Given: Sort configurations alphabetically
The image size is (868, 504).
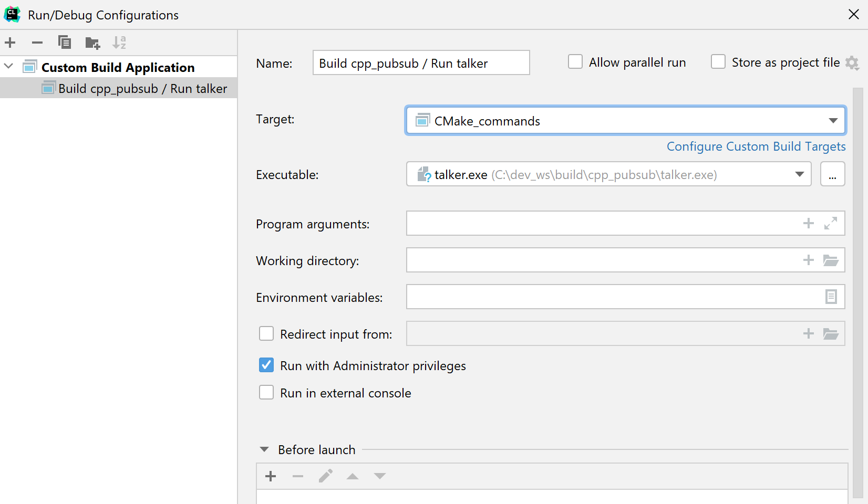Looking at the screenshot, I should click(x=119, y=43).
